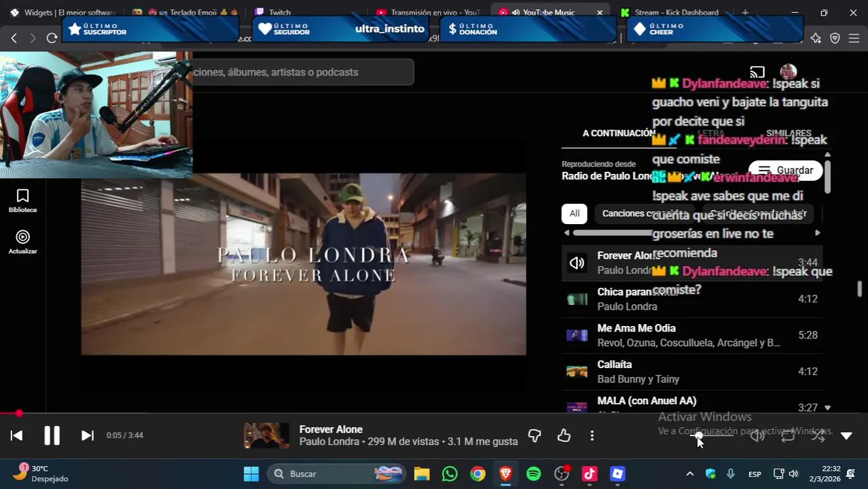This screenshot has width=868, height=489.
Task: Pause the Forever Alone playback
Action: pyautogui.click(x=52, y=435)
